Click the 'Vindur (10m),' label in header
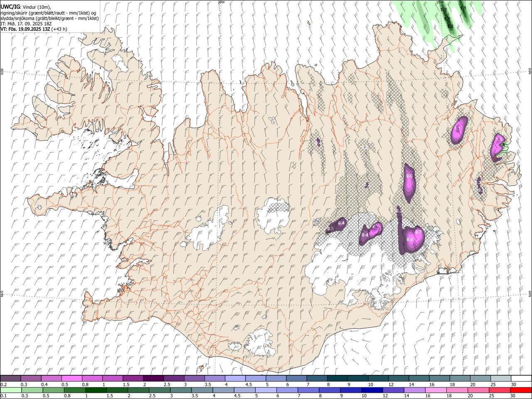The image size is (532, 399). click(x=36, y=7)
